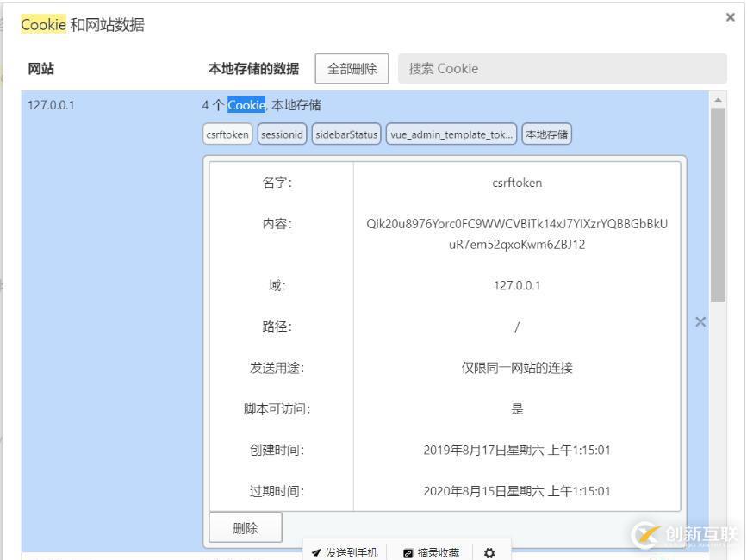Click the 内容: label

point(277,224)
